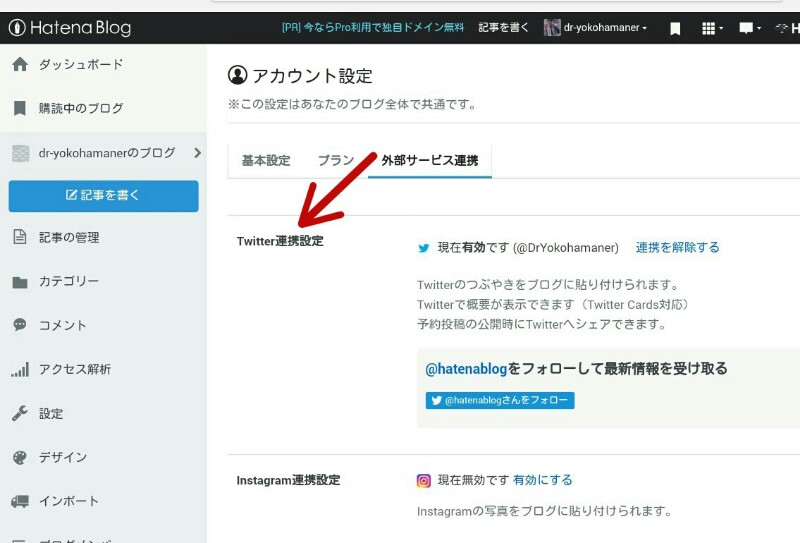The height and width of the screenshot is (543, 800).
Task: Open the 設定 wrench icon
Action: click(19, 413)
